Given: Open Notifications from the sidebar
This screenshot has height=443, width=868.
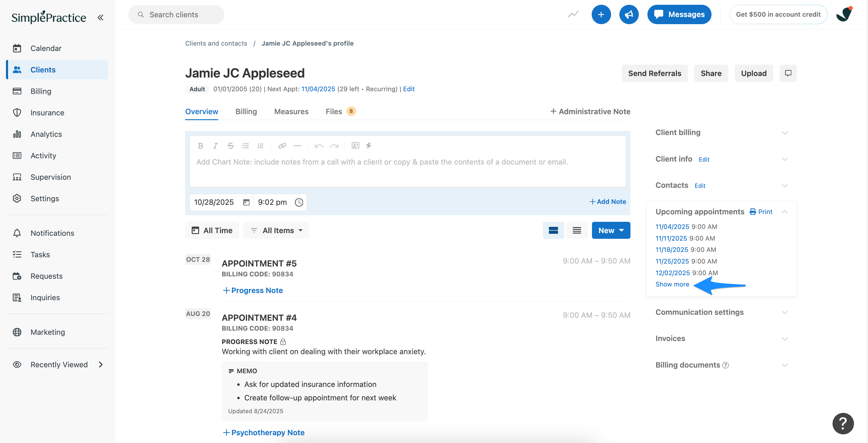Looking at the screenshot, I should 57,233.
